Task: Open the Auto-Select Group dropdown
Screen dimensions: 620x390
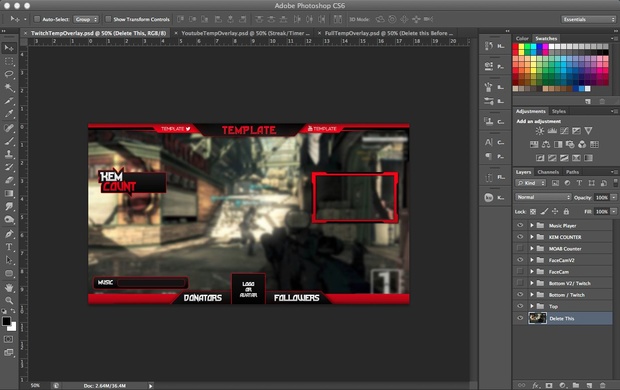Action: [x=86, y=19]
